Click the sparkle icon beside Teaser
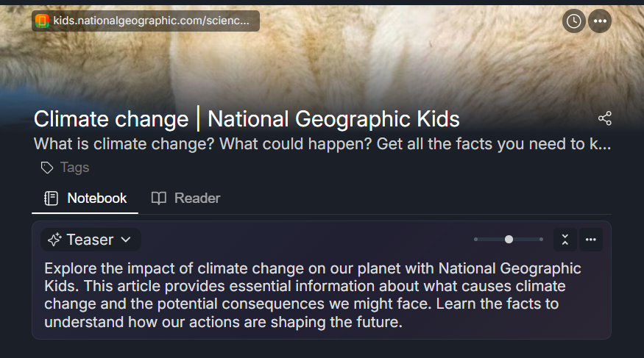 pyautogui.click(x=54, y=240)
